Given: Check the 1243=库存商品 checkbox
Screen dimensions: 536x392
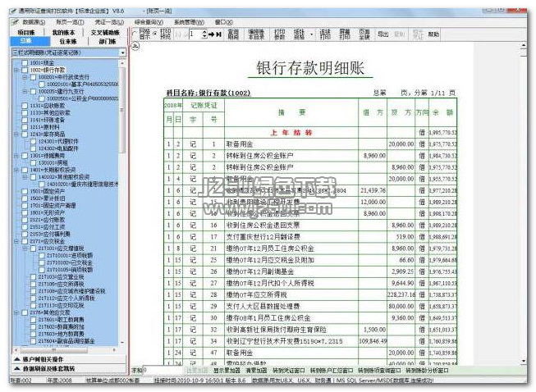Looking at the screenshot, I should (x=25, y=134).
